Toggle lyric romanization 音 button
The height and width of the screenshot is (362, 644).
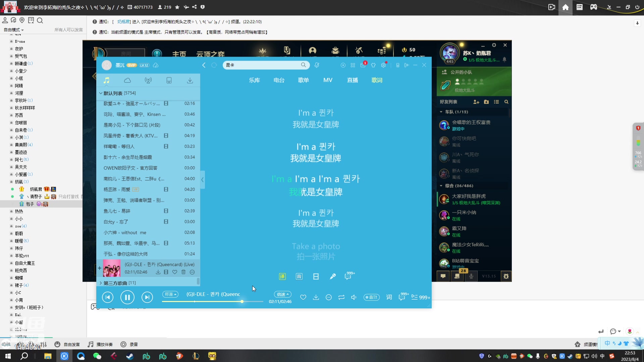pyautogui.click(x=299, y=277)
